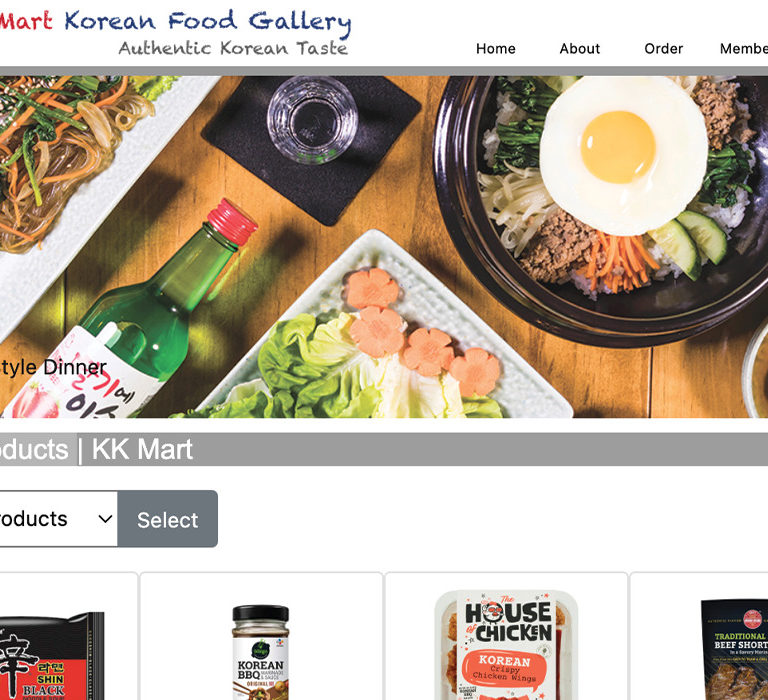Viewport: 768px width, 700px height.
Task: Click the Korean style dinner banner image
Action: [384, 247]
